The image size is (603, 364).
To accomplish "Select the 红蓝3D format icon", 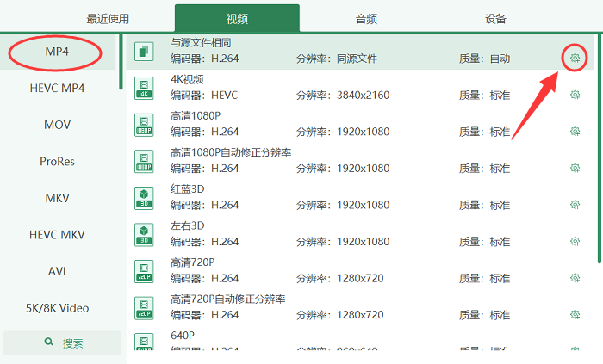I will [x=144, y=198].
